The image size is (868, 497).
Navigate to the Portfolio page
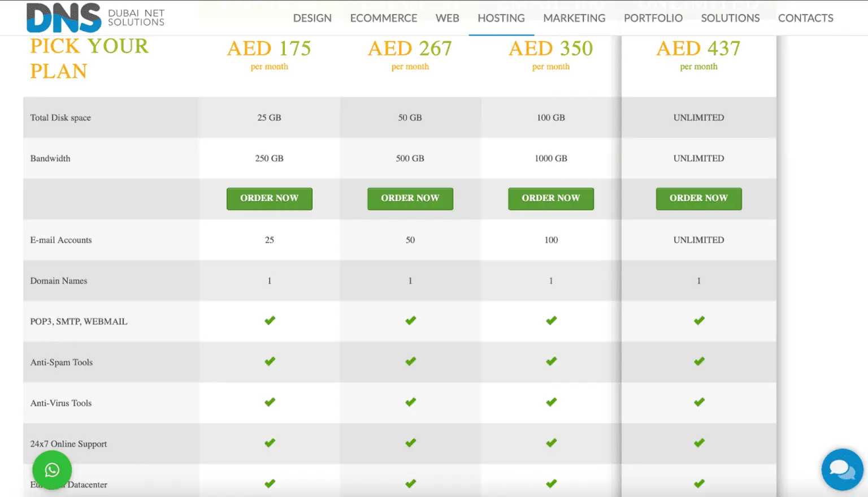coord(653,18)
